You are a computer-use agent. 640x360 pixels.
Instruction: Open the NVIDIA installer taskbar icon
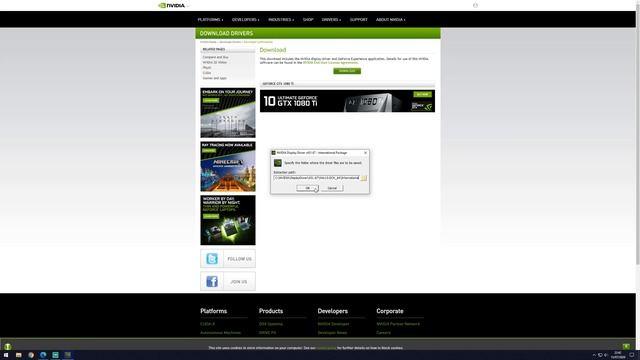[68, 355]
